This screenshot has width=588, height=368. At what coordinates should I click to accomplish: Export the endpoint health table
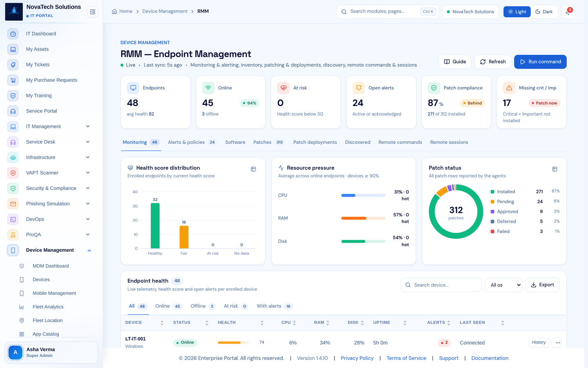(x=542, y=285)
